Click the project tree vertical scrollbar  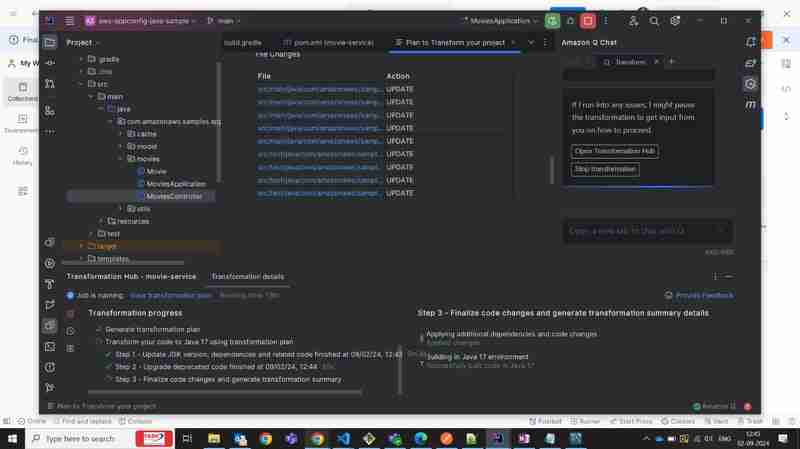219,122
